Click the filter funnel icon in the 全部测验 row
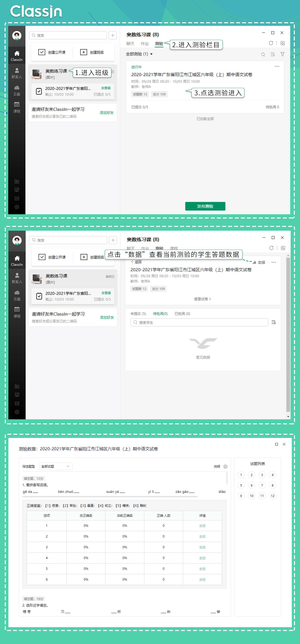The image size is (300, 644). 282,54
